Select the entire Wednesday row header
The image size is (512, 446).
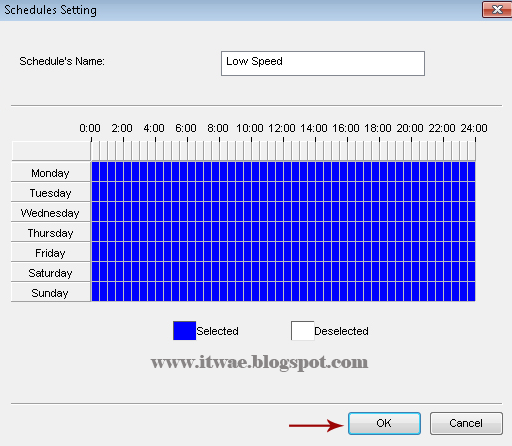[51, 212]
